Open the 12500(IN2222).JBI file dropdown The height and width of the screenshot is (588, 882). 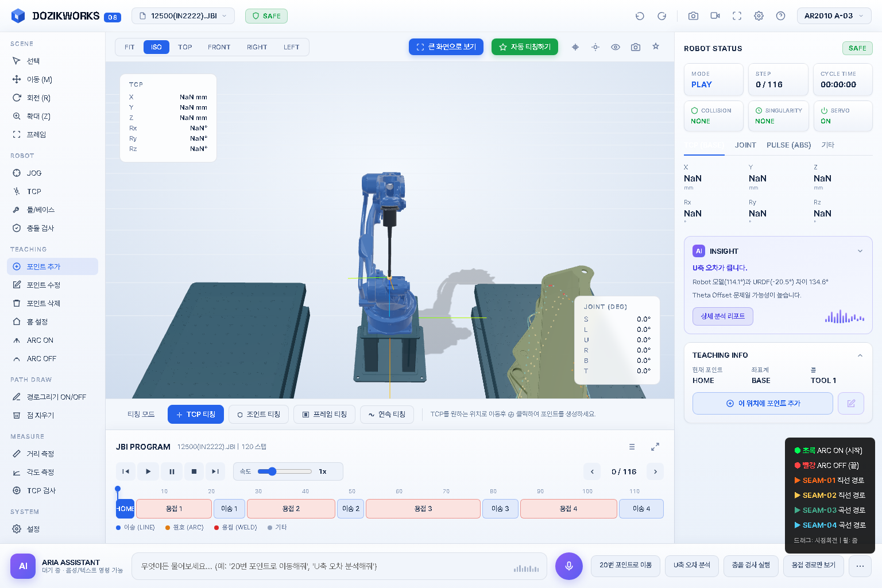pyautogui.click(x=183, y=16)
